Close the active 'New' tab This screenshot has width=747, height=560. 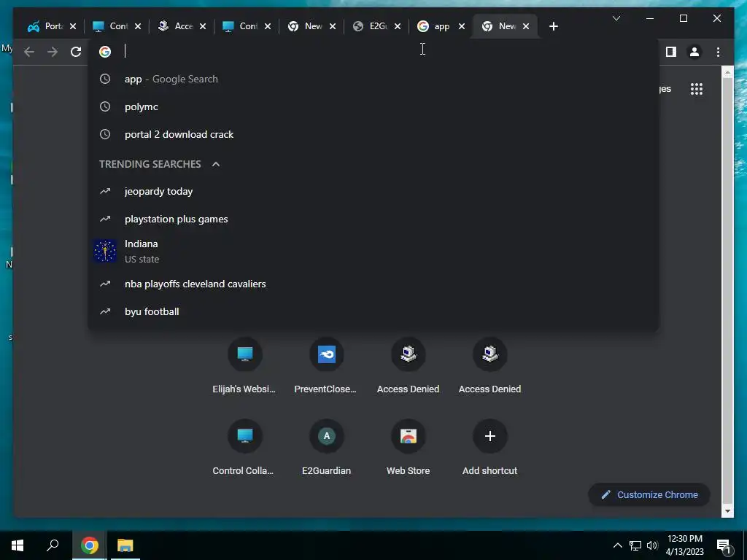(526, 27)
